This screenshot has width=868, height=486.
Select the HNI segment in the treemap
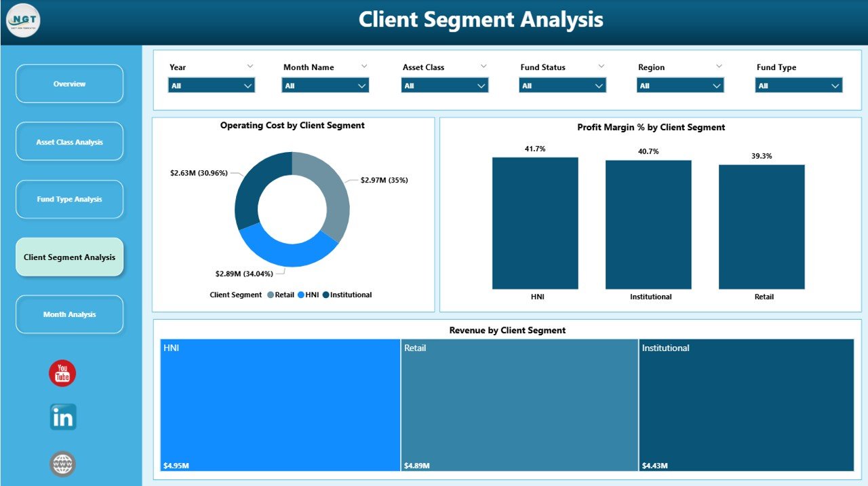279,404
